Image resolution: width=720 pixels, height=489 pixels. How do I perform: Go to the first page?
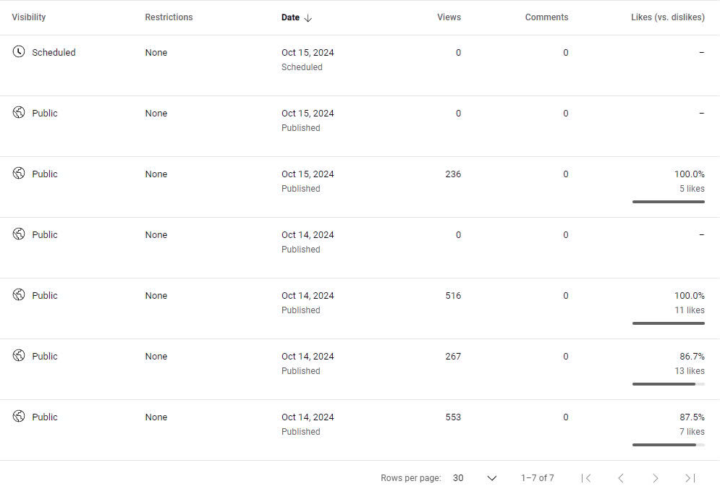click(586, 478)
